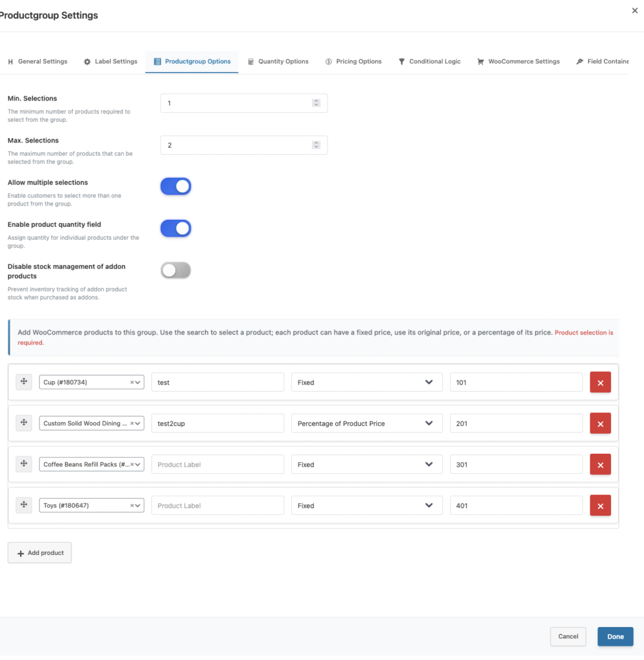The image size is (644, 660).
Task: Delete the Coffee Beans Refill Packs row
Action: tap(600, 464)
